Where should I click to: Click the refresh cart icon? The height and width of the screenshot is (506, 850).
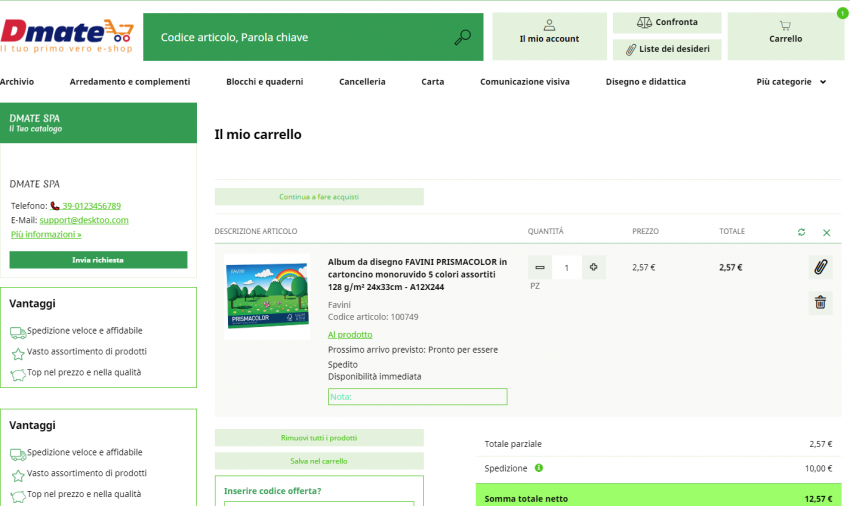click(801, 232)
